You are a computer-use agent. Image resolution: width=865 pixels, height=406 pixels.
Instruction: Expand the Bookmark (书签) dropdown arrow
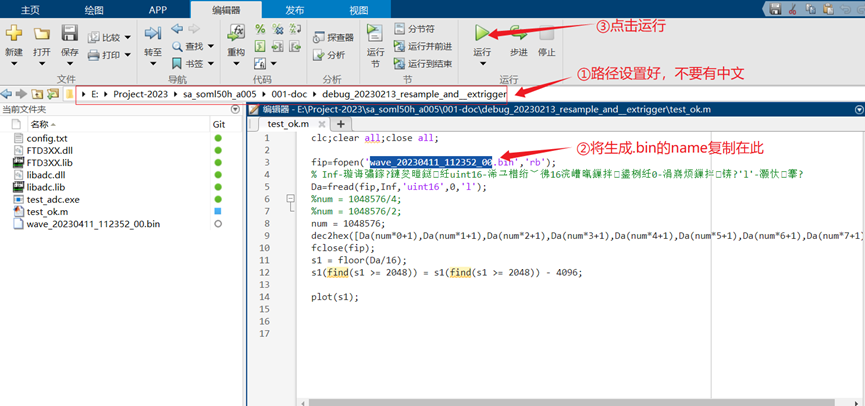210,63
